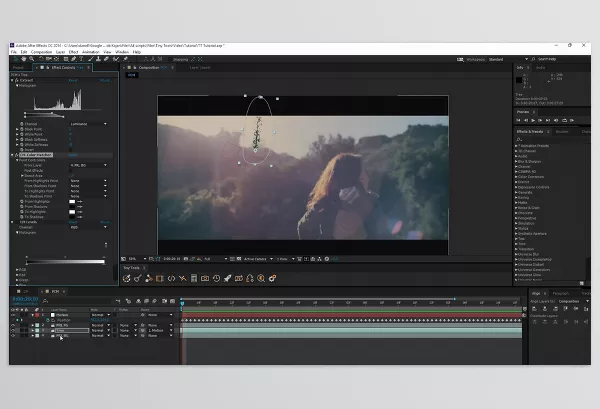Click the From Shadows color swatch

tap(72, 207)
